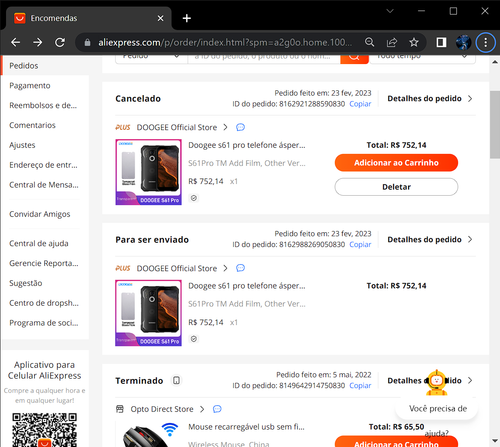This screenshot has height=447, width=500.
Task: Open the Chrome three-dot menu
Action: 485,42
